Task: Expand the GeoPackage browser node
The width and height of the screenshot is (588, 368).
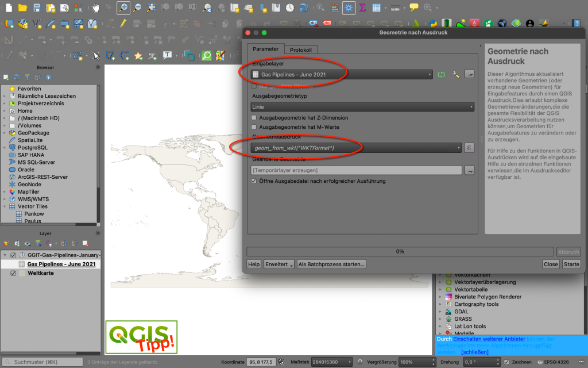Action: pos(5,133)
